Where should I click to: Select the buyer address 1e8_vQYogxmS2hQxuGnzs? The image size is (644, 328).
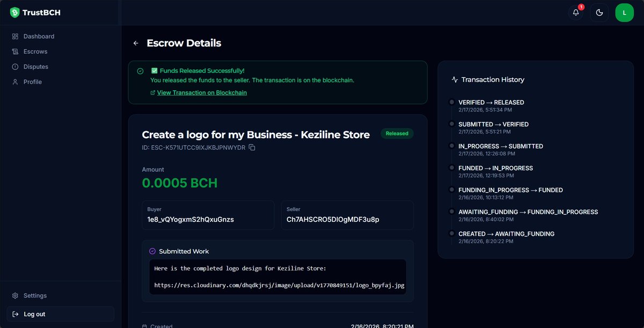pyautogui.click(x=191, y=220)
